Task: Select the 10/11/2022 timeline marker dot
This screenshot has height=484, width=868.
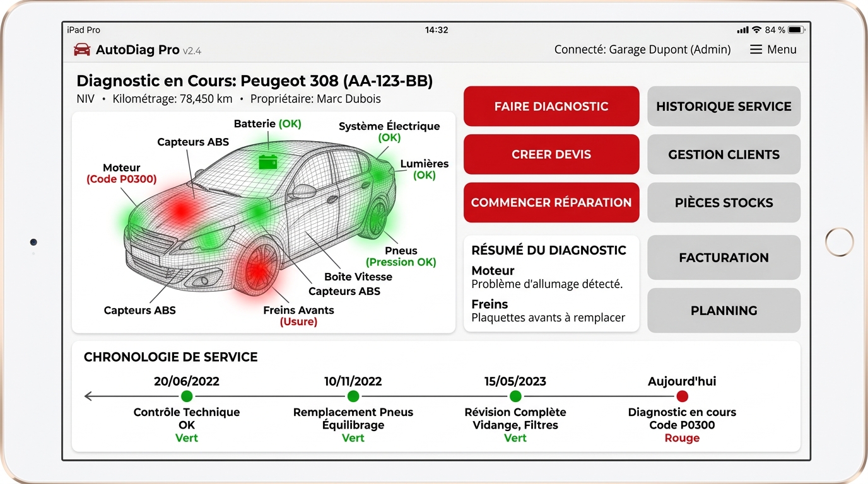Action: tap(353, 396)
